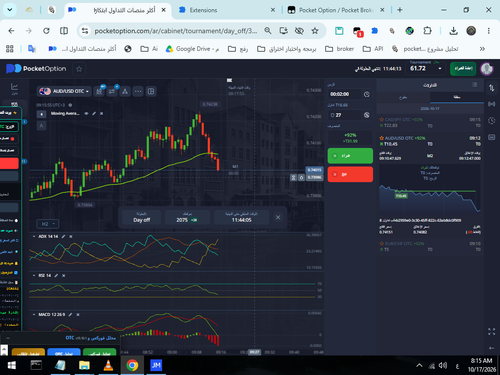Image resolution: width=500 pixels, height=375 pixels.
Task: Open the user profile avatar
Action: [487, 69]
